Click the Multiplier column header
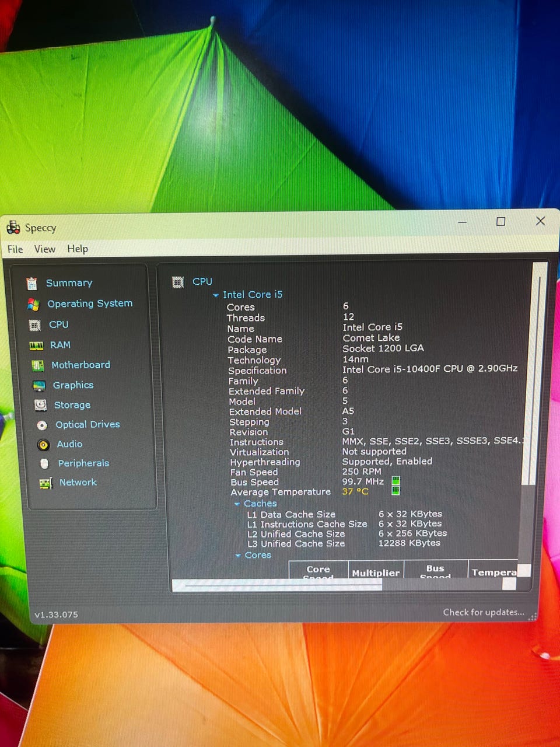The height and width of the screenshot is (747, 560). click(x=376, y=570)
